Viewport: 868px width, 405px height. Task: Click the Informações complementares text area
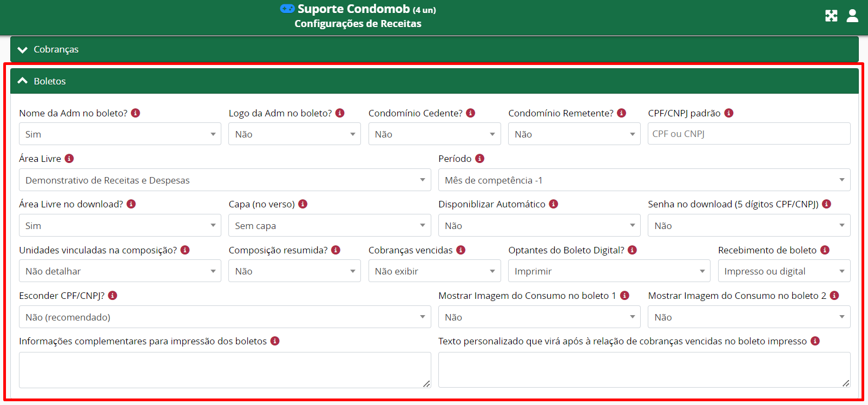coord(225,370)
